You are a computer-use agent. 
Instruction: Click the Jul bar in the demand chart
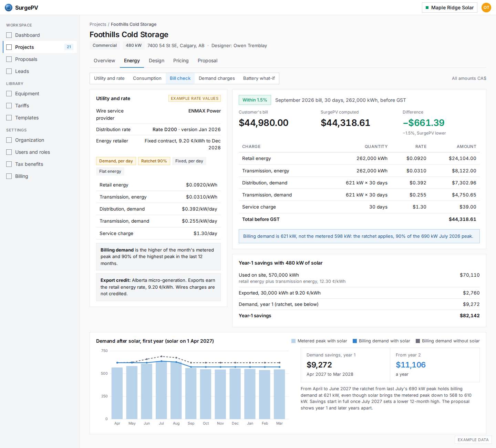click(x=161, y=390)
